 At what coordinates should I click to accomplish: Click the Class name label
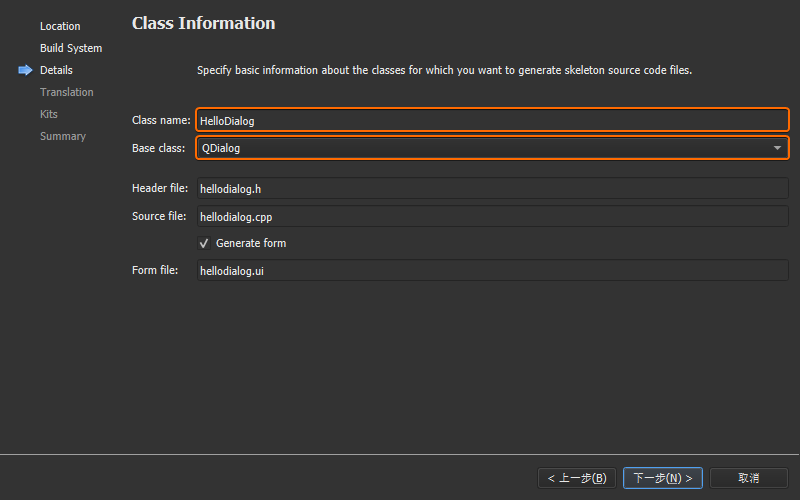click(161, 120)
